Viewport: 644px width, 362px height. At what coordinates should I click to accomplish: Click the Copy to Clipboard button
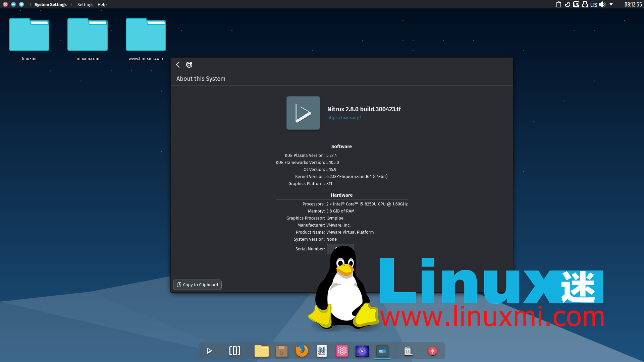pyautogui.click(x=197, y=285)
